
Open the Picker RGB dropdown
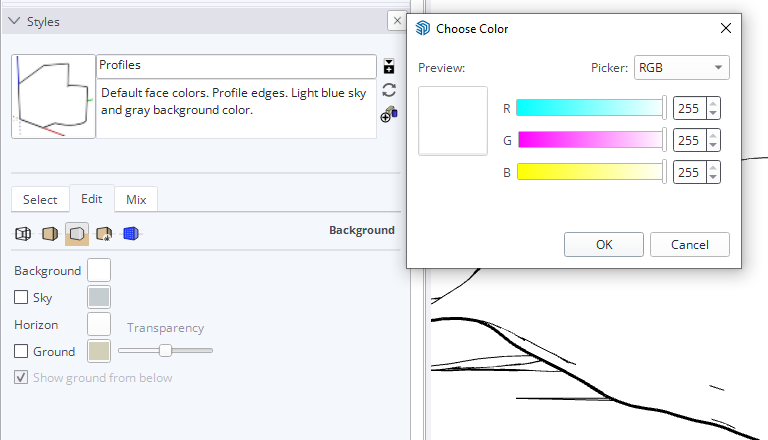[x=681, y=68]
